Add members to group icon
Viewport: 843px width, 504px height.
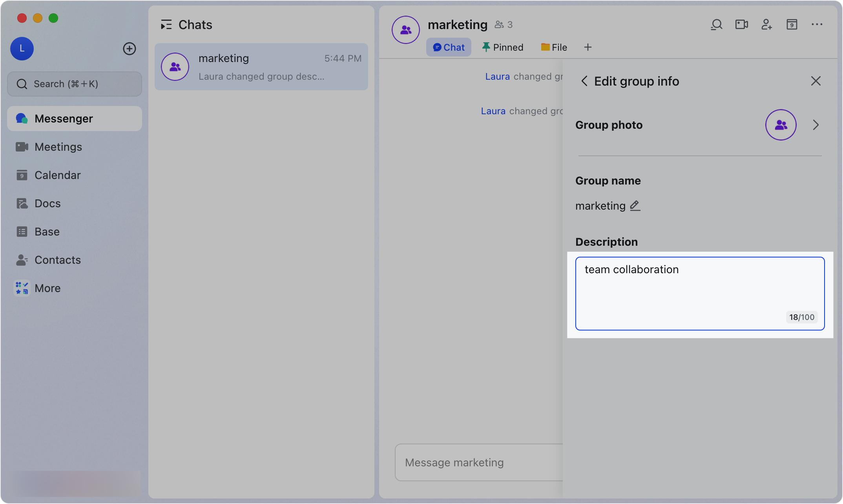pyautogui.click(x=767, y=25)
